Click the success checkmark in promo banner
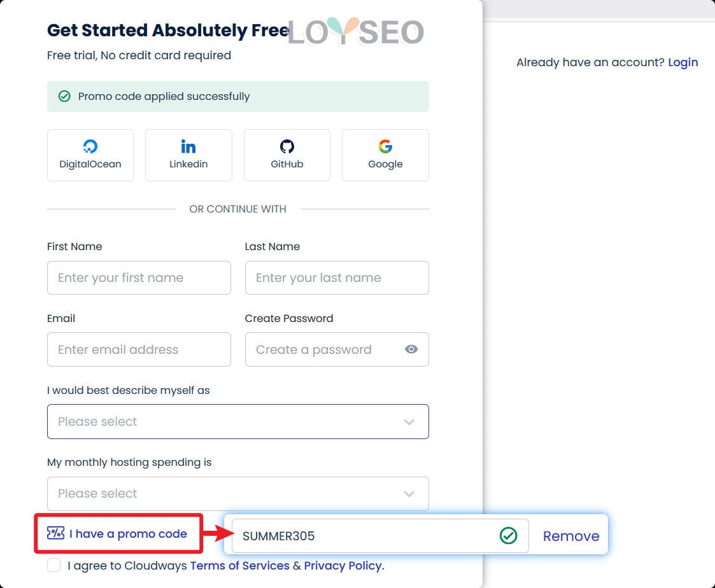The height and width of the screenshot is (588, 715). coord(64,97)
